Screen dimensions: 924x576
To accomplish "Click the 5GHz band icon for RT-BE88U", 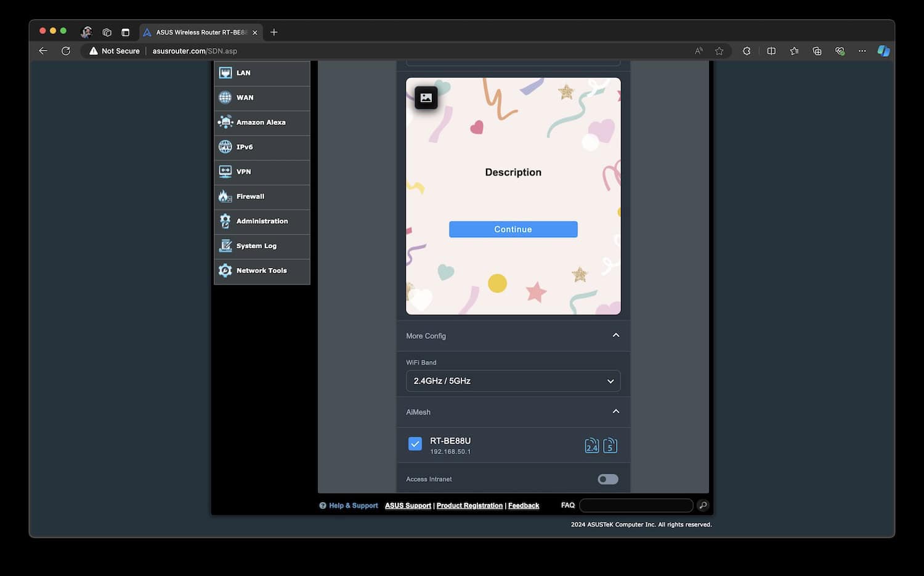I will tap(610, 445).
